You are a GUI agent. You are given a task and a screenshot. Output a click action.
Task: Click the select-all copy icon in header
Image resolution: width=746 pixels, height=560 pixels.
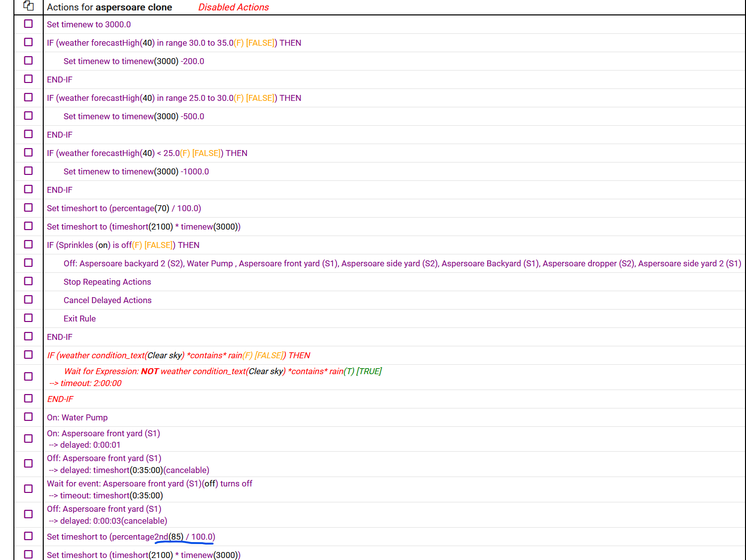coord(28,6)
